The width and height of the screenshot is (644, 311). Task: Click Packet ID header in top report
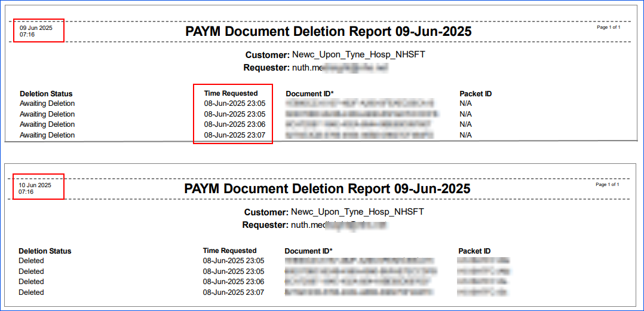click(476, 94)
